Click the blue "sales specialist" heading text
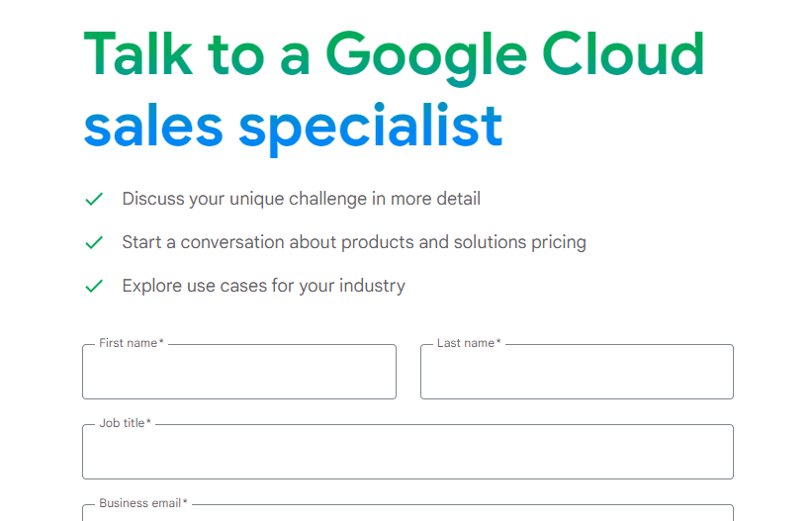Image resolution: width=812 pixels, height=521 pixels. [293, 128]
